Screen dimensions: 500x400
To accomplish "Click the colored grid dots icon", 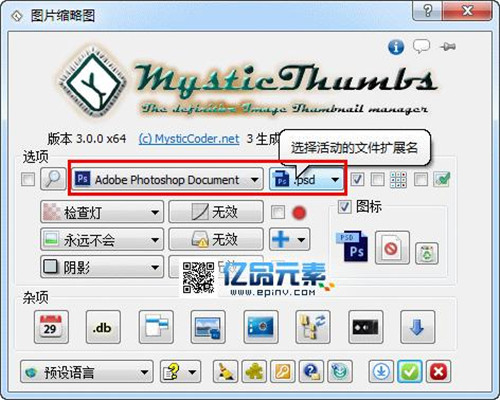I will coord(399,180).
